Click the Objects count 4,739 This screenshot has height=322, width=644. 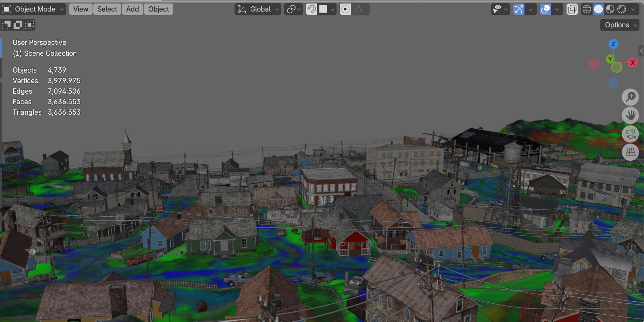coord(57,70)
